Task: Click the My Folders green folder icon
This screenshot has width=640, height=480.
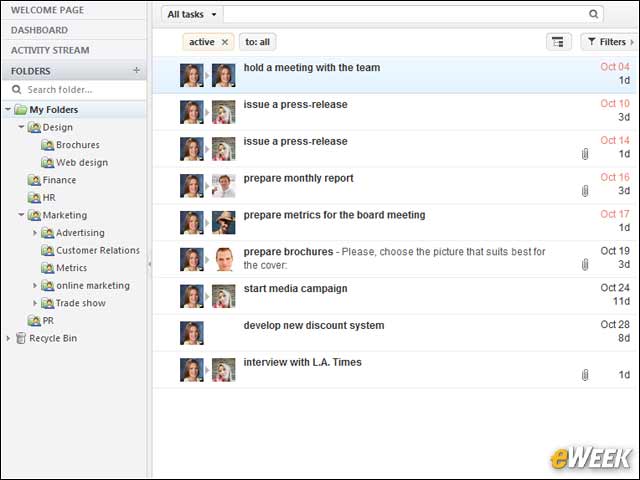Action: [x=20, y=109]
